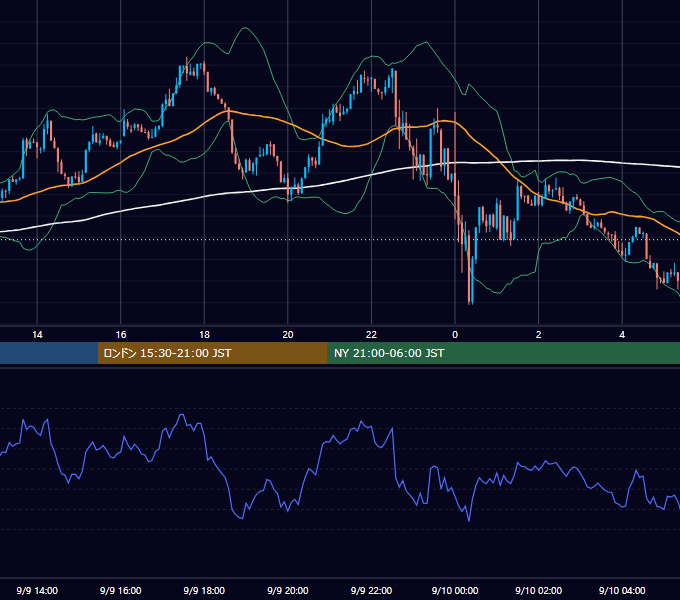The height and width of the screenshot is (600, 680).
Task: Click the 20 hour label on price chart axis
Action: [x=288, y=335]
